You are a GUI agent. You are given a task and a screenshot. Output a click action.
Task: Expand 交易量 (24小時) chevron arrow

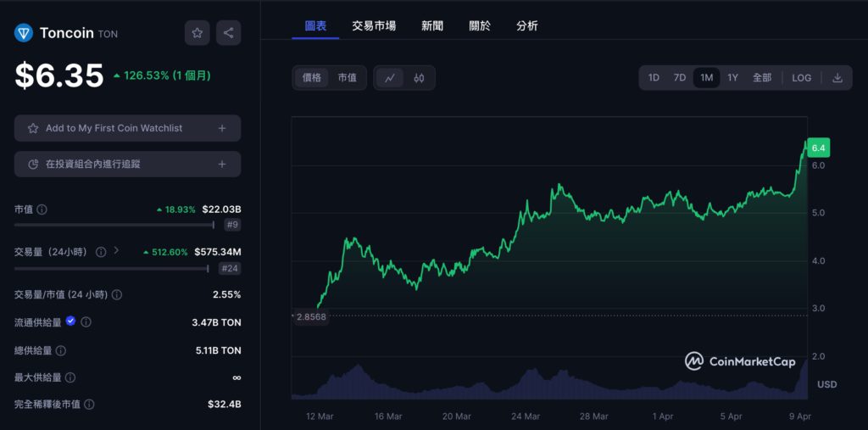[117, 251]
